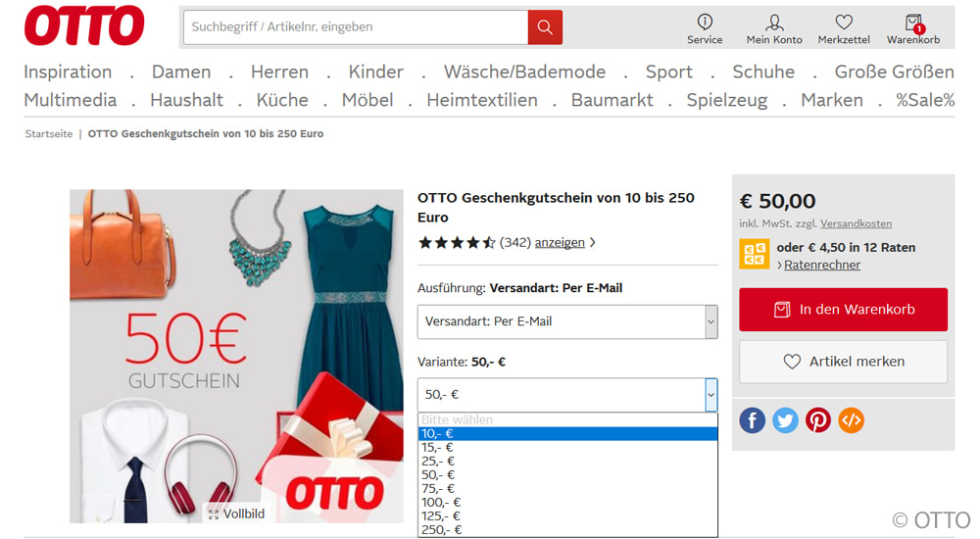Click the product title text

(x=556, y=208)
